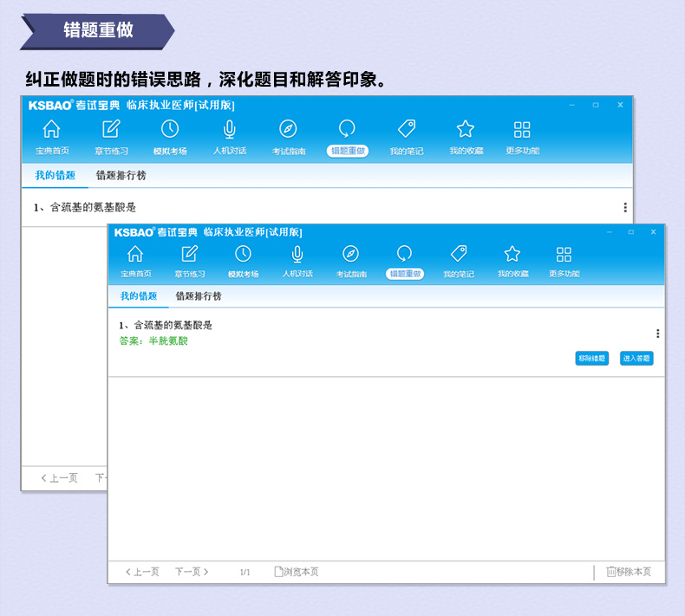This screenshot has width=685, height=616.
Task: Open 人机对话 microphone icon in front window
Action: tap(297, 254)
